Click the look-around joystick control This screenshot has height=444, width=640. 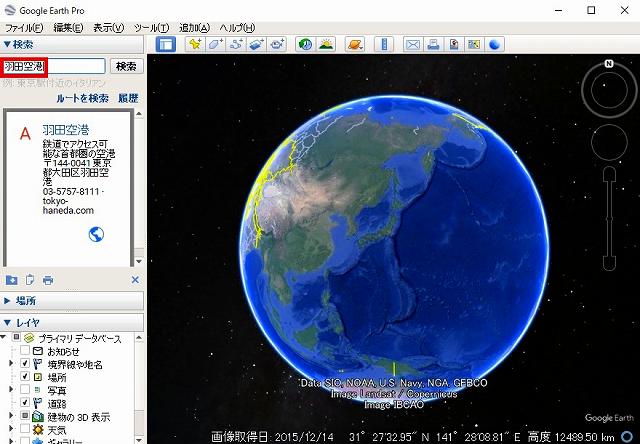point(609,89)
